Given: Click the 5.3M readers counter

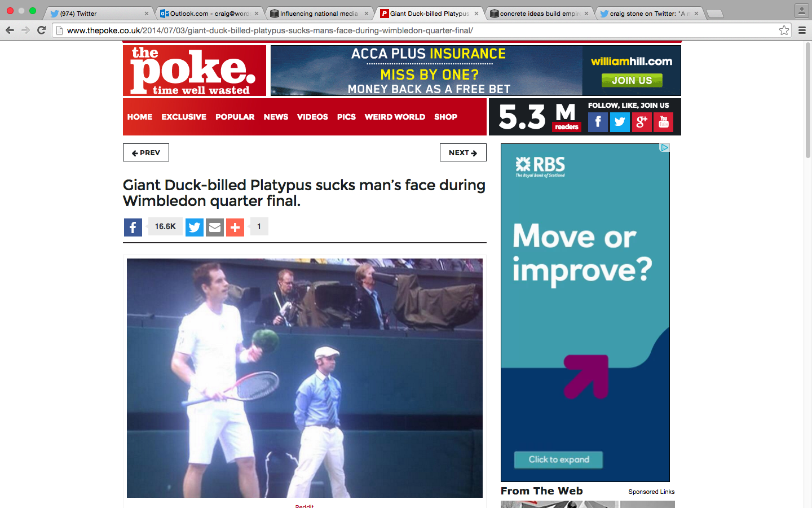Looking at the screenshot, I should point(540,117).
